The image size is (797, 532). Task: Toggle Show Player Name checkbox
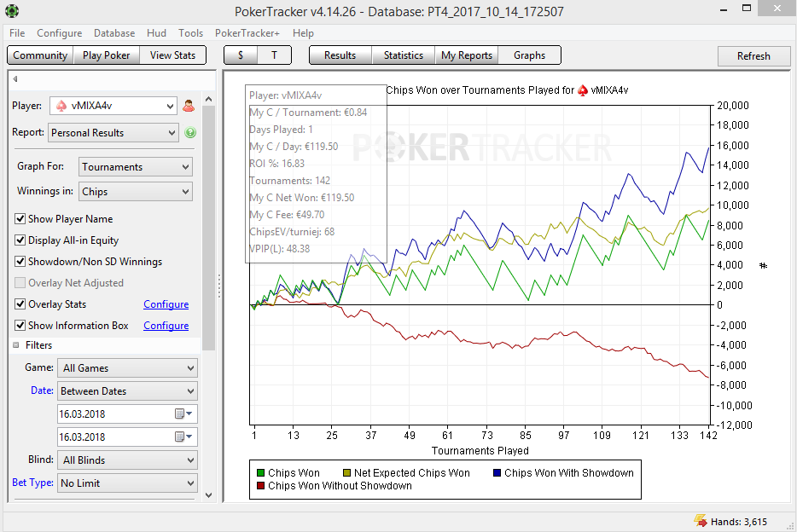(20, 219)
